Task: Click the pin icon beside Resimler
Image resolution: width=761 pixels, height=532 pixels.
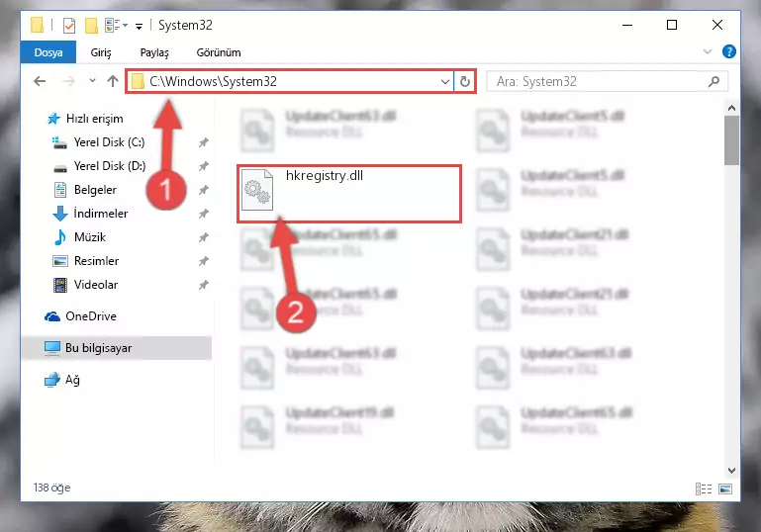Action: coord(203,261)
